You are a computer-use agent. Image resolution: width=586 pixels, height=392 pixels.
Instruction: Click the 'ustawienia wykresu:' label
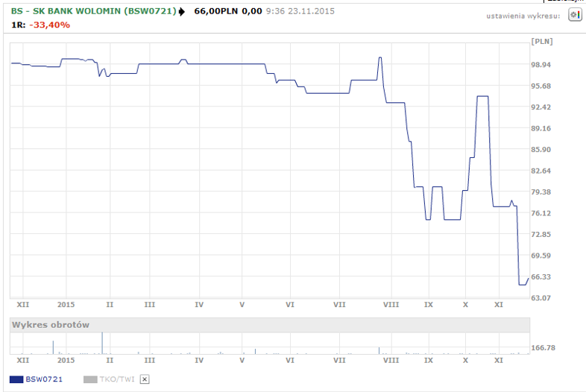pos(523,16)
